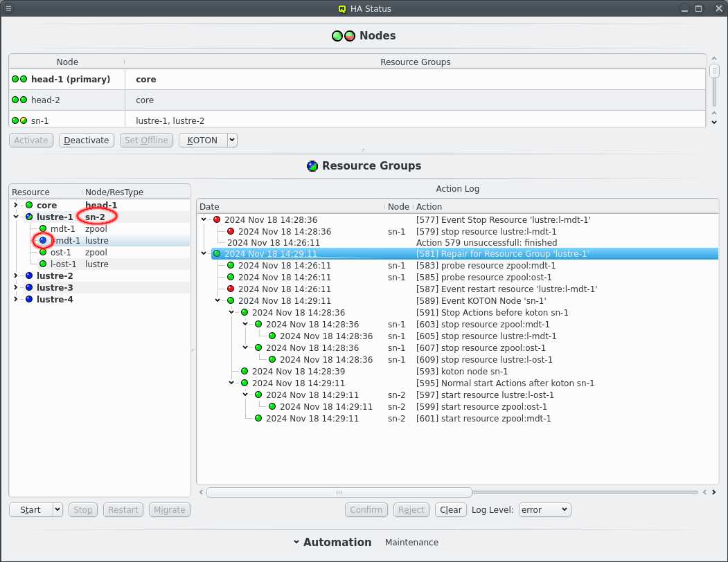Collapse log entry [589] Event KOTON Node
This screenshot has width=728, height=562.
217,300
